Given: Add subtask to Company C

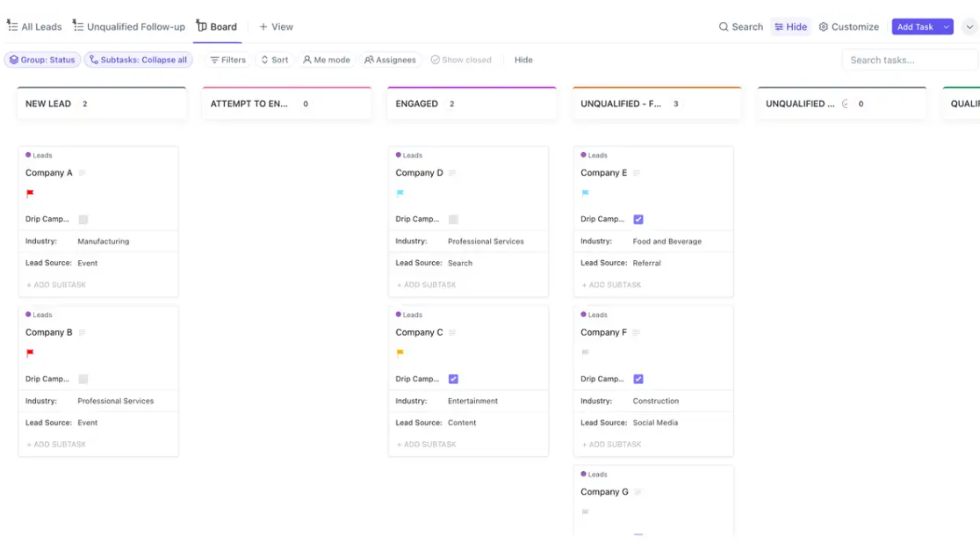Looking at the screenshot, I should click(x=426, y=445).
